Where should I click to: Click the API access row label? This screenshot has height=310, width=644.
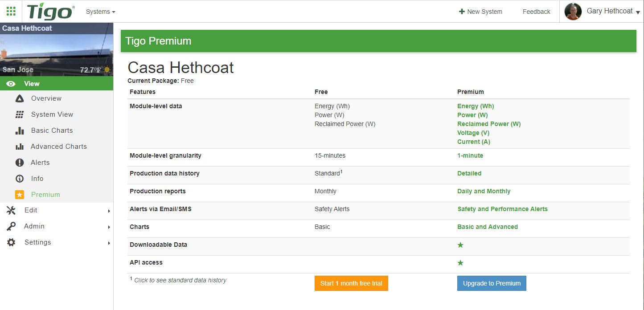(x=146, y=263)
